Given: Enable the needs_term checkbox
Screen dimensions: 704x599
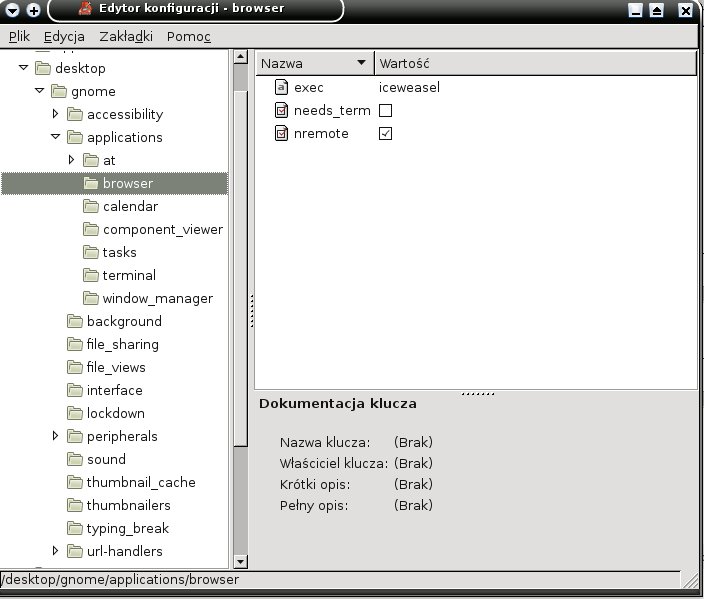Looking at the screenshot, I should coord(385,111).
